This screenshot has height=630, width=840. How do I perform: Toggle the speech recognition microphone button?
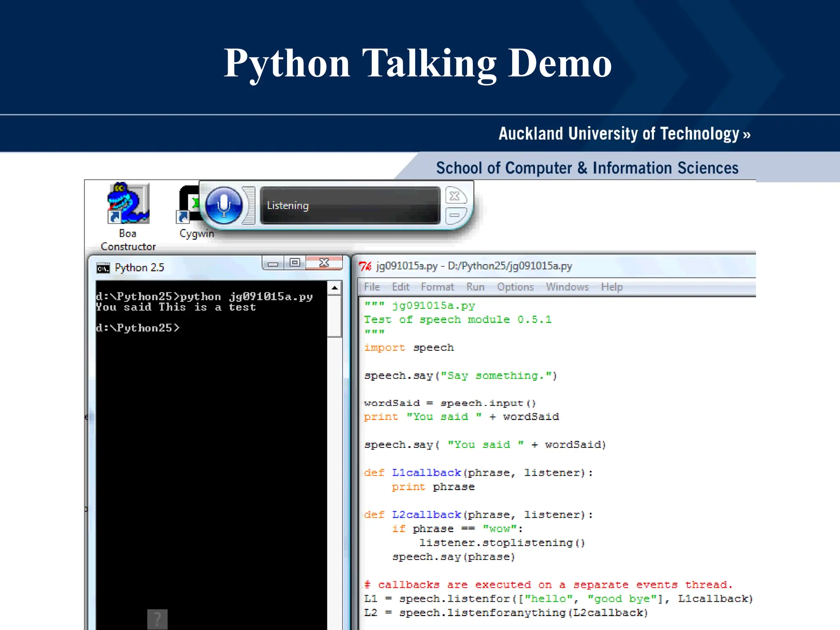pyautogui.click(x=224, y=205)
